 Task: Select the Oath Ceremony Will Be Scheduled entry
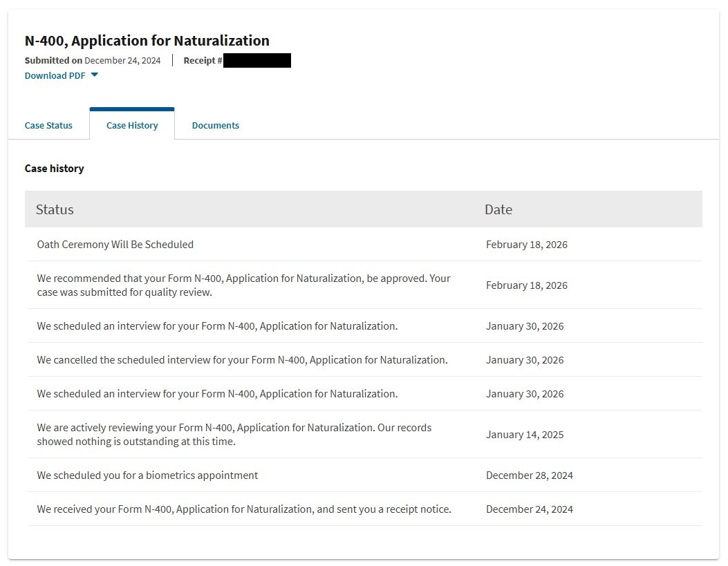click(x=115, y=245)
